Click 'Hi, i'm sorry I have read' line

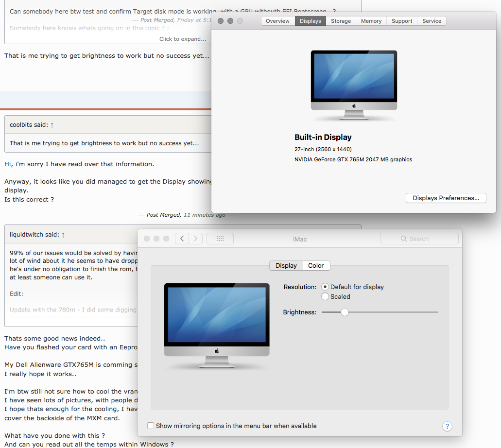[79, 164]
